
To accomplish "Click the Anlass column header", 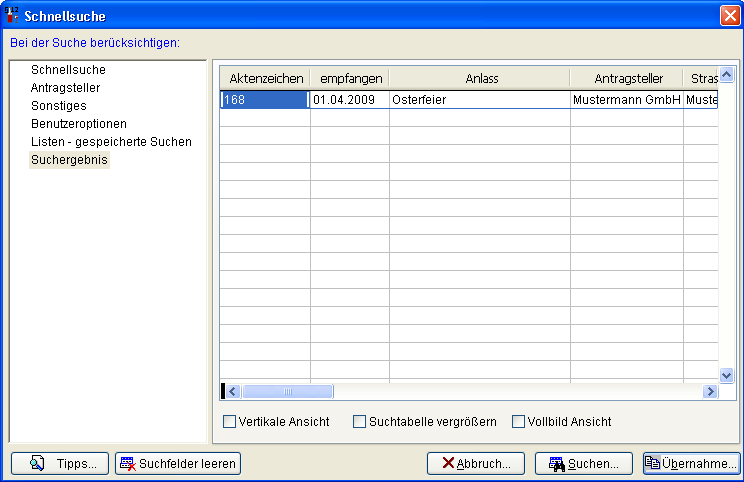I will tap(481, 78).
